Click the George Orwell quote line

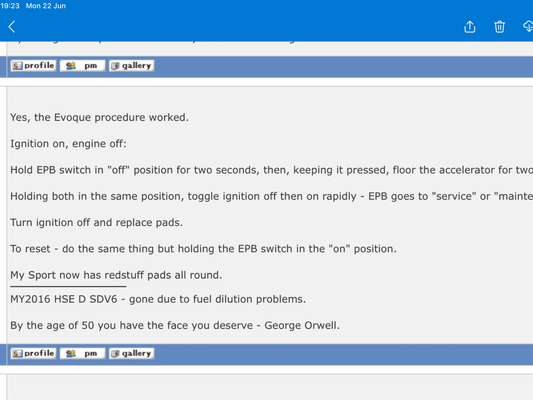[175, 326]
